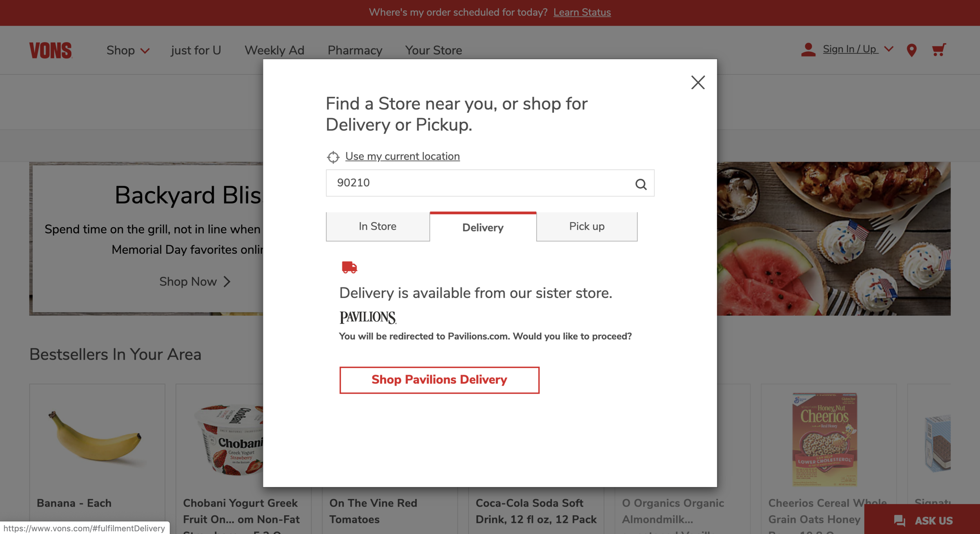The width and height of the screenshot is (980, 534).
Task: Click Shop Pavilions Delivery button
Action: pos(439,380)
